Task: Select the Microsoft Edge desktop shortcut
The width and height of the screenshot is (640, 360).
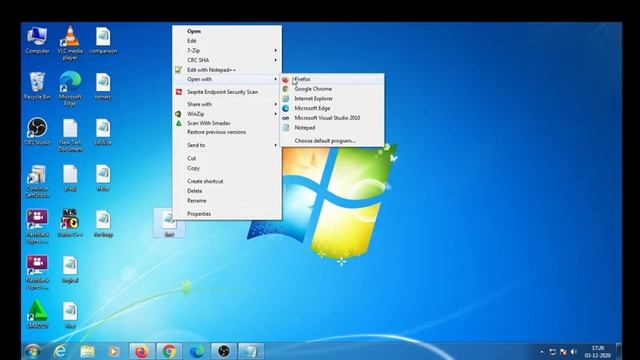Action: click(x=70, y=89)
